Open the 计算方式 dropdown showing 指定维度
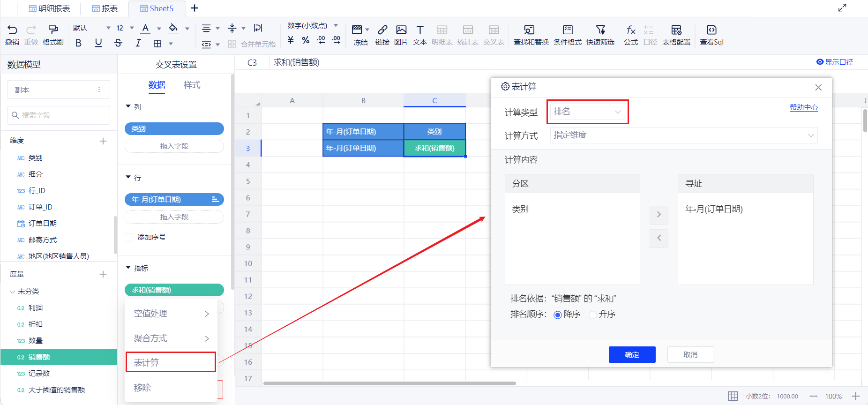 coord(684,135)
